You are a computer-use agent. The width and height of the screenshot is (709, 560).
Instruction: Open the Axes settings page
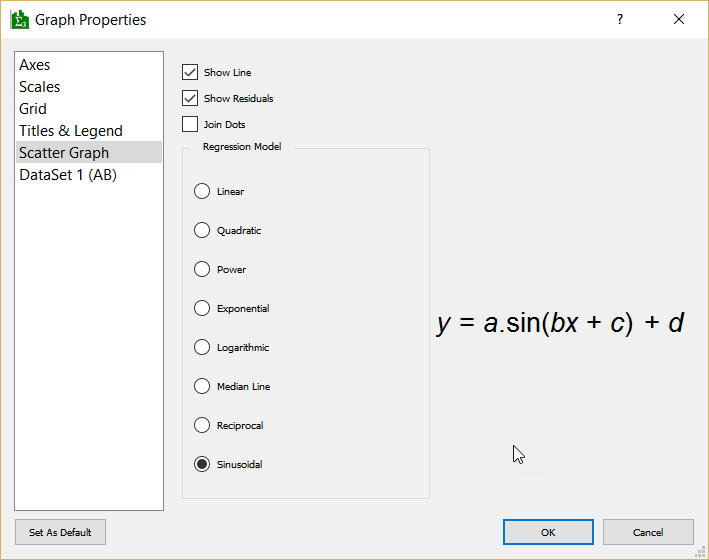tap(35, 65)
